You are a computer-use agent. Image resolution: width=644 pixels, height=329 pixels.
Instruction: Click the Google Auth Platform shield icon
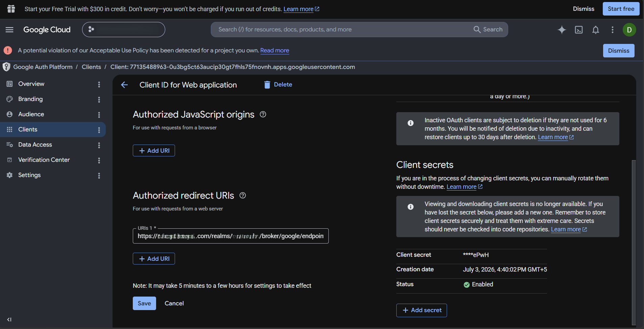pyautogui.click(x=6, y=67)
